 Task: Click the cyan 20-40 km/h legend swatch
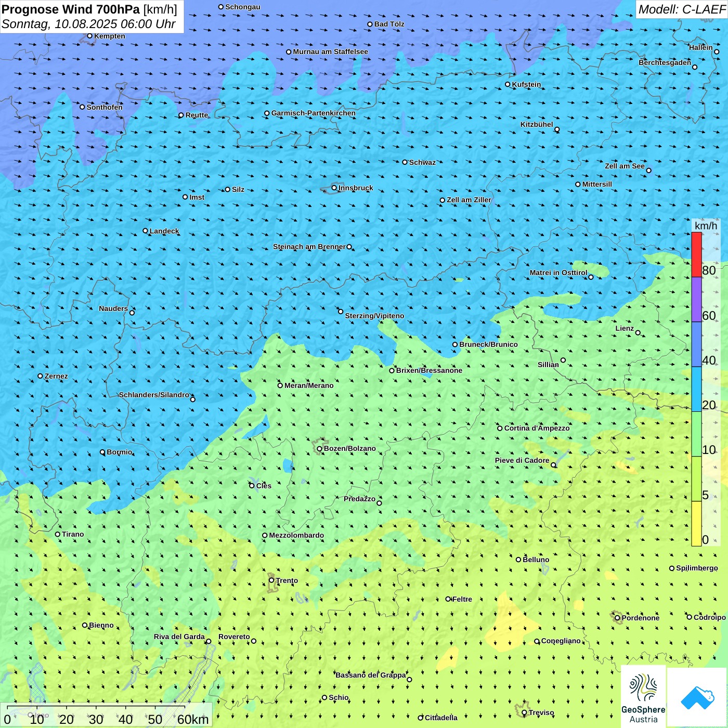696,389
